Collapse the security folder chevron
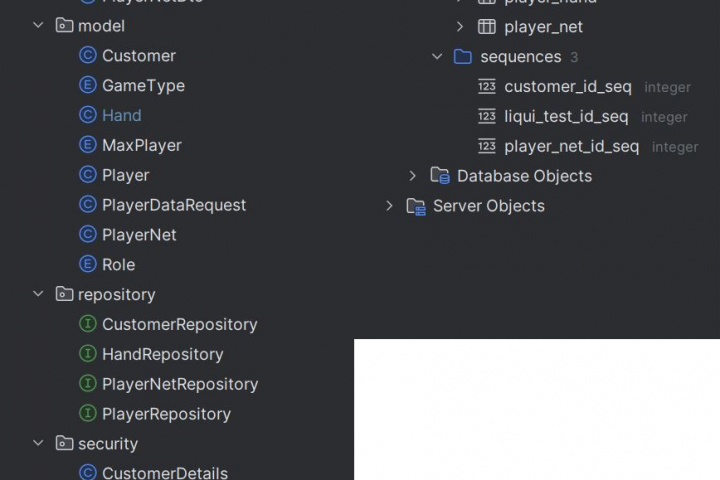 tap(39, 443)
